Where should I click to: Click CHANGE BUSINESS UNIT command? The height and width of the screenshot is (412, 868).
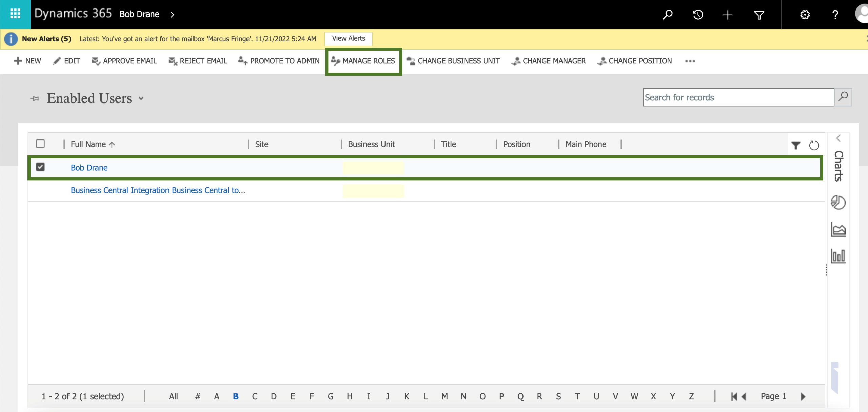453,61
